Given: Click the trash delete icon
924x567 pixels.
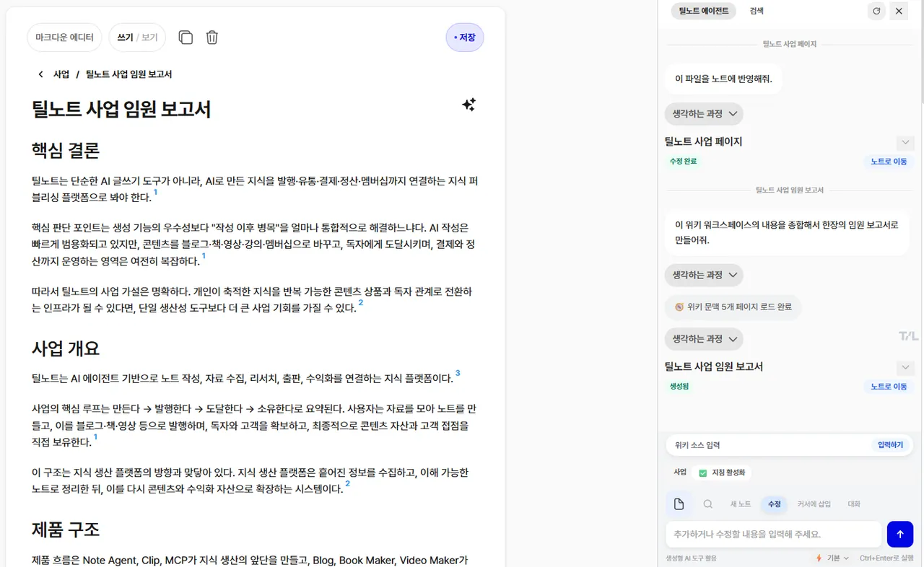Looking at the screenshot, I should [x=212, y=38].
